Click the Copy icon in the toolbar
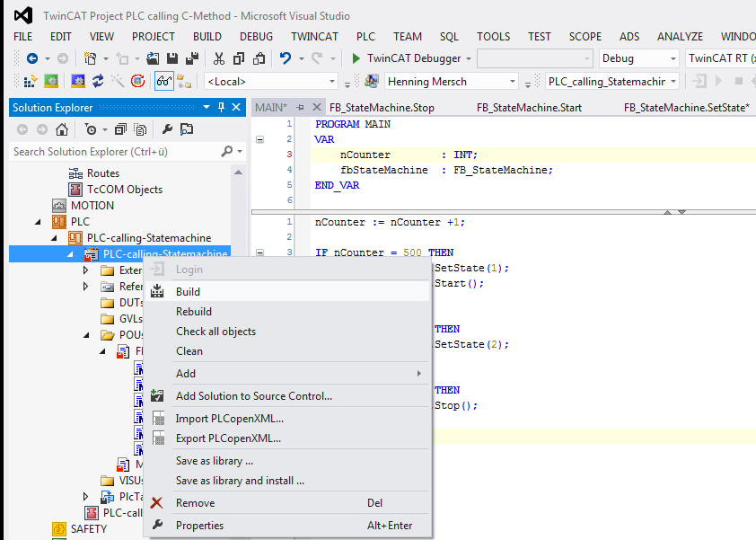756x540 pixels. [x=239, y=58]
